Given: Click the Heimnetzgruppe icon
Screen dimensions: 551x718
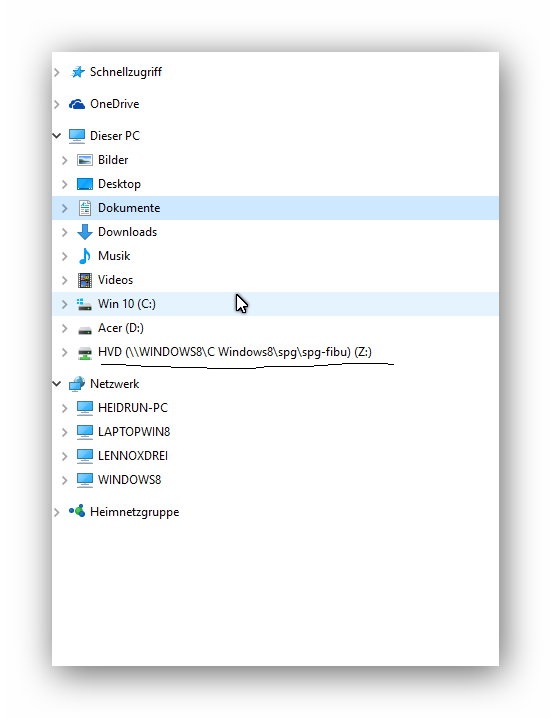Looking at the screenshot, I should pos(76,511).
